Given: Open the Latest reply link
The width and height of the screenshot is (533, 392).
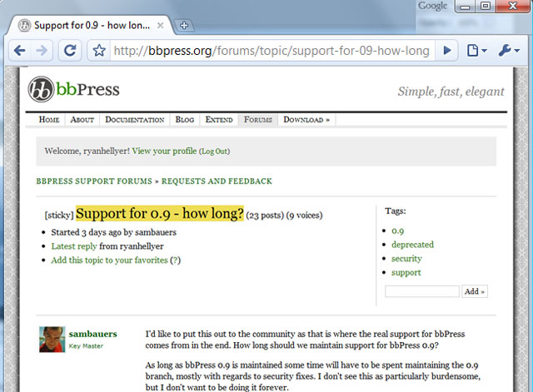Looking at the screenshot, I should tap(74, 246).
